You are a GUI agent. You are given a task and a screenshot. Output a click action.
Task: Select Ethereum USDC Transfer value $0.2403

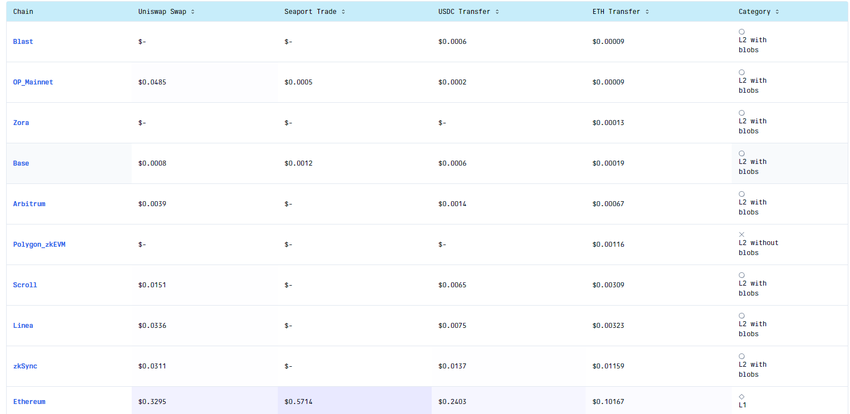pyautogui.click(x=452, y=402)
